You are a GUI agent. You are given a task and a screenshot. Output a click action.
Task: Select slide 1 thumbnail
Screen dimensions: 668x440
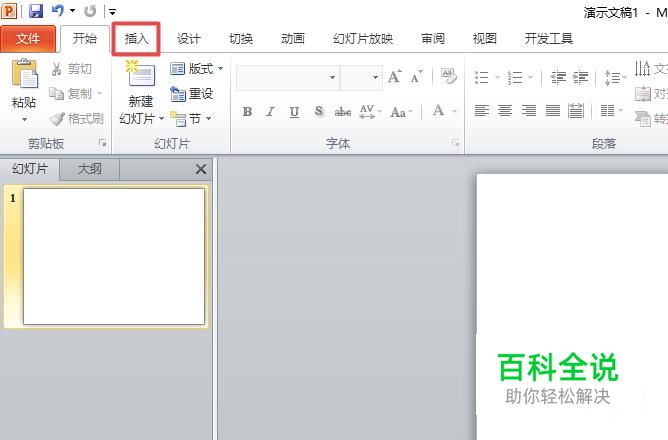[114, 256]
